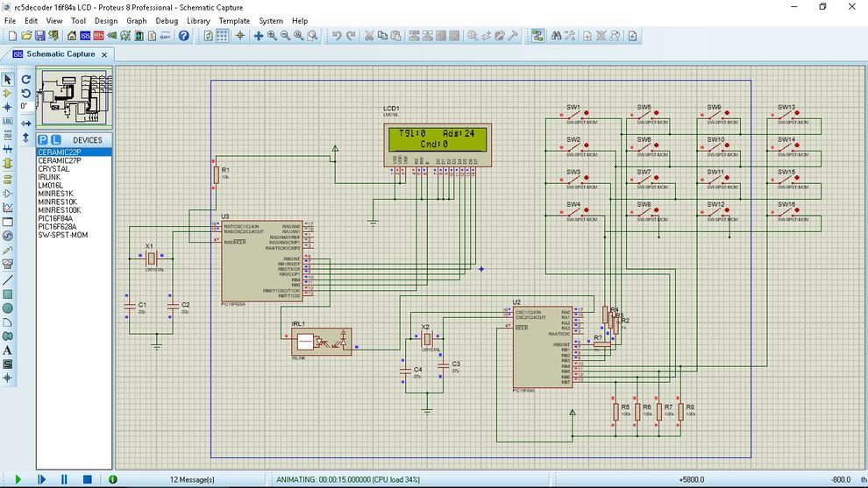868x488 pixels.
Task: Open the Library menu
Action: pos(198,20)
